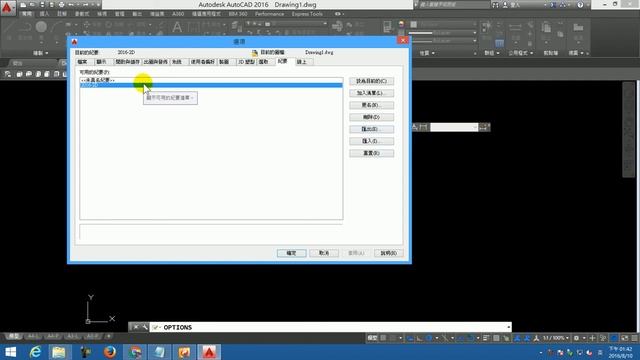
Task: Expand the 公用程式 utilities panel dropdown
Action: pos(521,53)
